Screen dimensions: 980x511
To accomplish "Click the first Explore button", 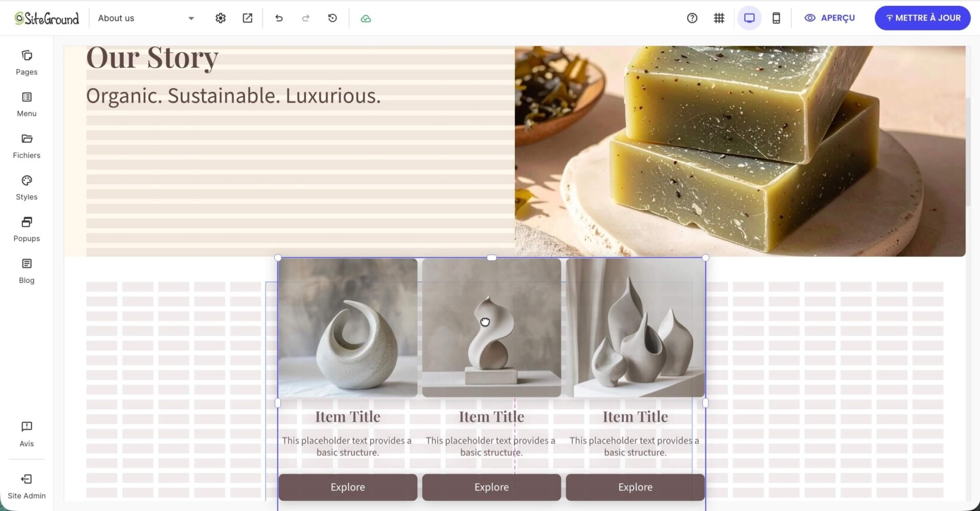I will (x=348, y=487).
